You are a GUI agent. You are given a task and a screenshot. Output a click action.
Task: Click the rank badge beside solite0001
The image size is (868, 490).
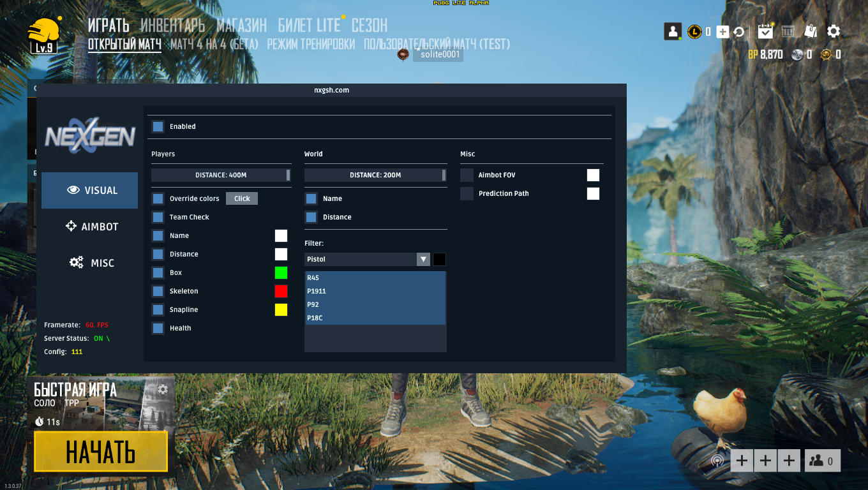click(403, 55)
